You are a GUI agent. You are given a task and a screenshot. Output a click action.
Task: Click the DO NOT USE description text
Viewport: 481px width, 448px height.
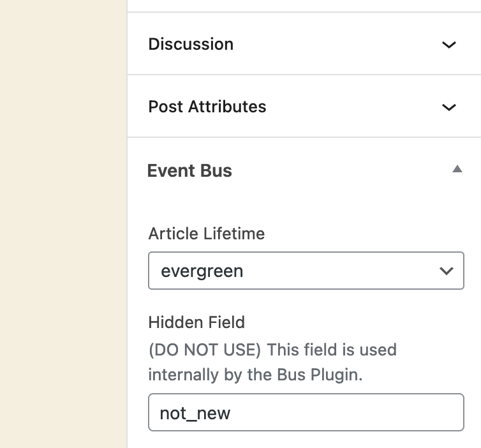click(272, 362)
